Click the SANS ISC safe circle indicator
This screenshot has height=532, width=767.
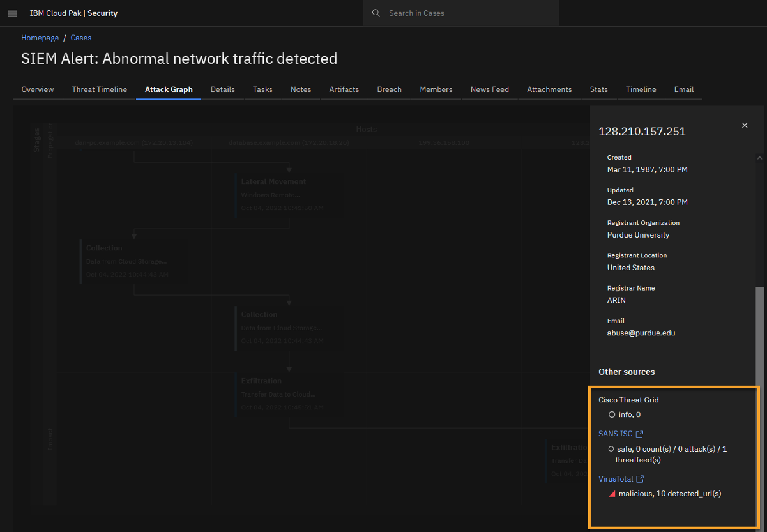click(x=611, y=449)
